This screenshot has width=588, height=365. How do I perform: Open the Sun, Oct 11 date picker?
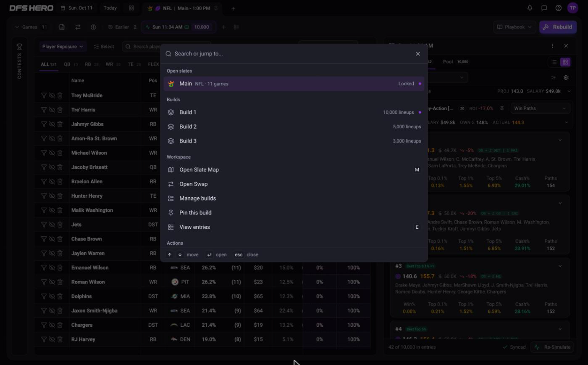(76, 8)
